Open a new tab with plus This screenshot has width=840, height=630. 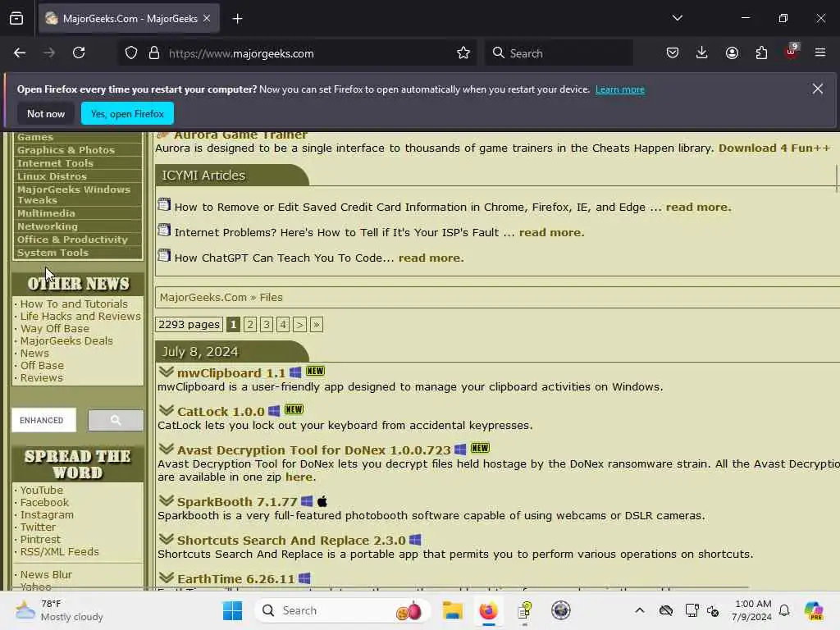click(x=237, y=19)
